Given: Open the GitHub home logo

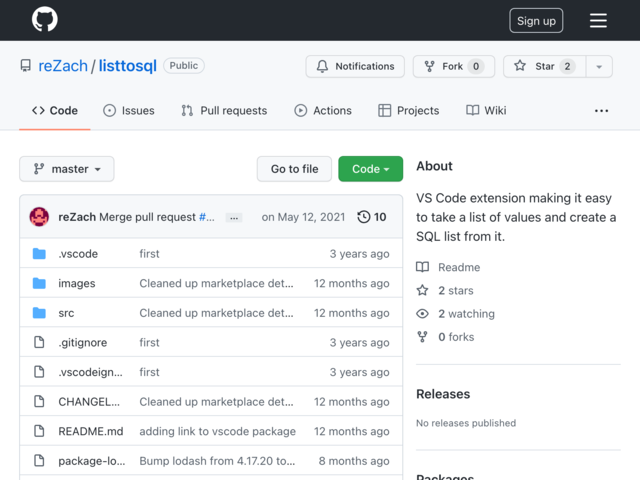Looking at the screenshot, I should (x=44, y=19).
